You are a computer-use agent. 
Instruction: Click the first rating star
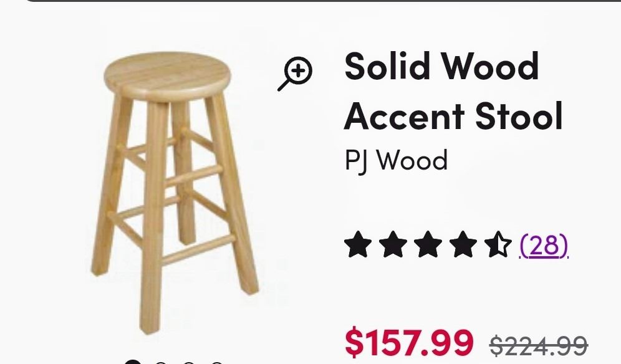coord(358,244)
